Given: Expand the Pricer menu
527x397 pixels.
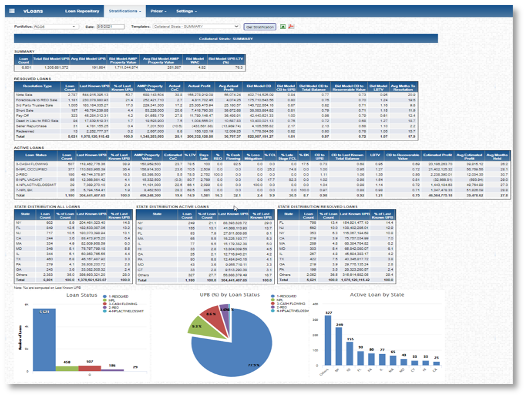Looking at the screenshot, I should pyautogui.click(x=158, y=11).
